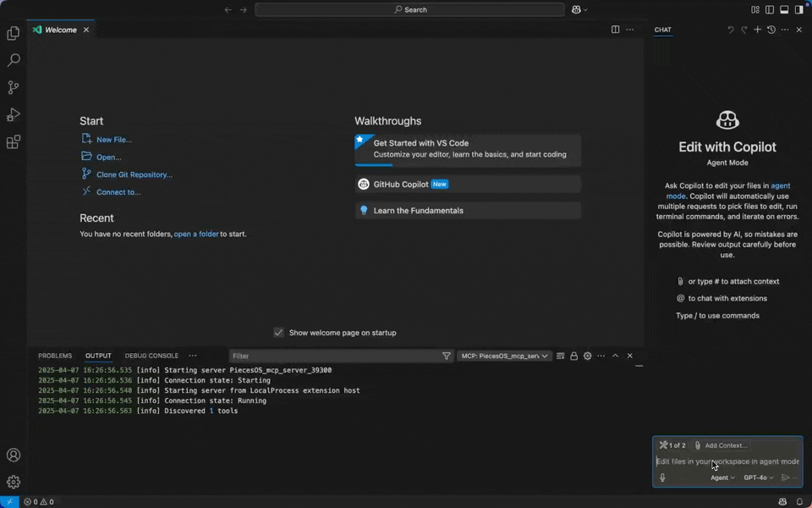This screenshot has height=508, width=812.
Task: Expand more panel tabs ellipsis
Action: click(193, 356)
